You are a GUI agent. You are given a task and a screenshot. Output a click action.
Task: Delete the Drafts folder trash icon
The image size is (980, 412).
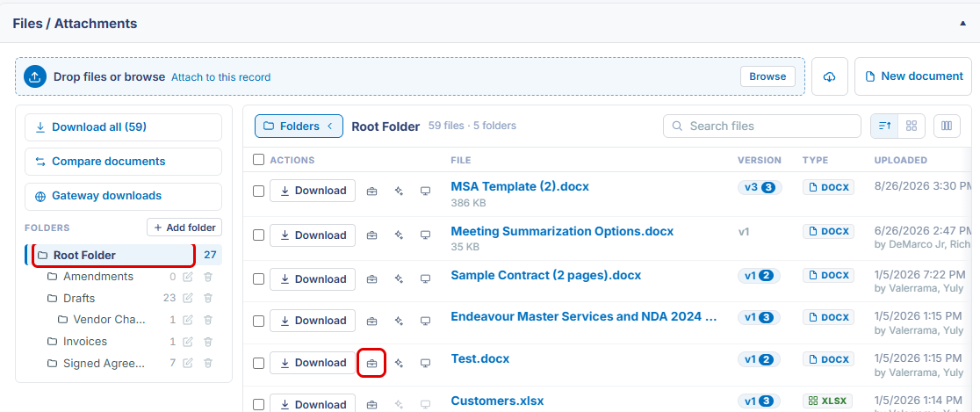click(208, 298)
